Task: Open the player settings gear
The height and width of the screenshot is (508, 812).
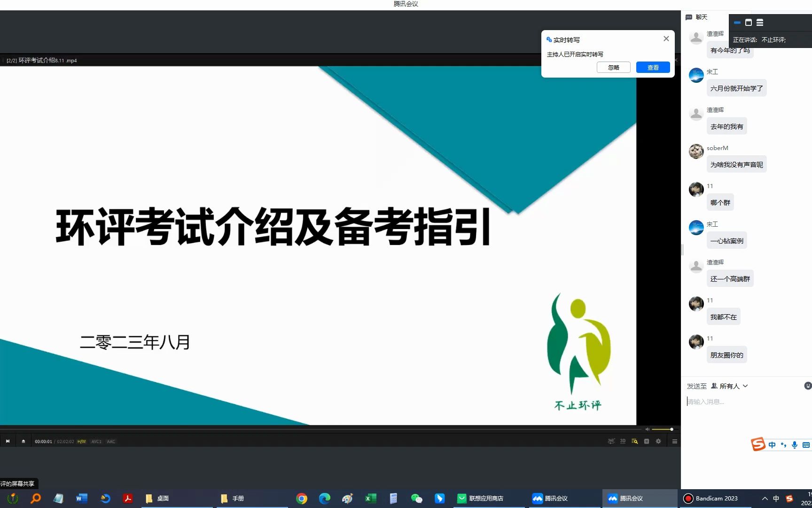Action: [x=659, y=441]
